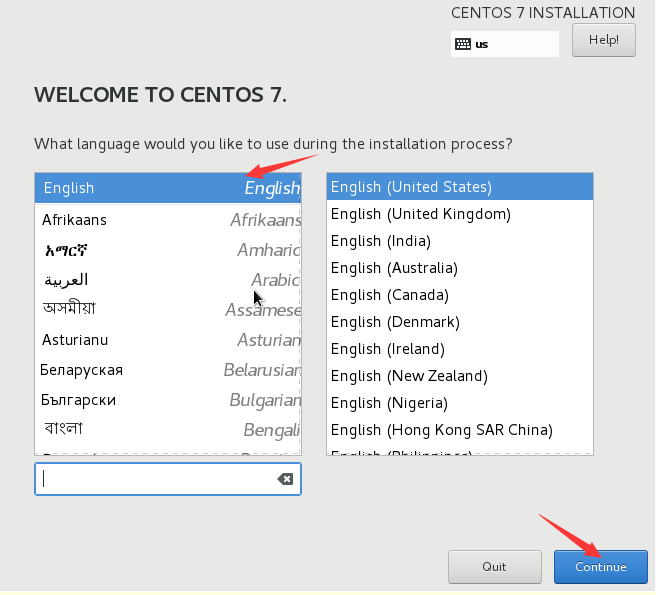
Task: Choose English (Nigeria) locale
Action: pyautogui.click(x=460, y=403)
